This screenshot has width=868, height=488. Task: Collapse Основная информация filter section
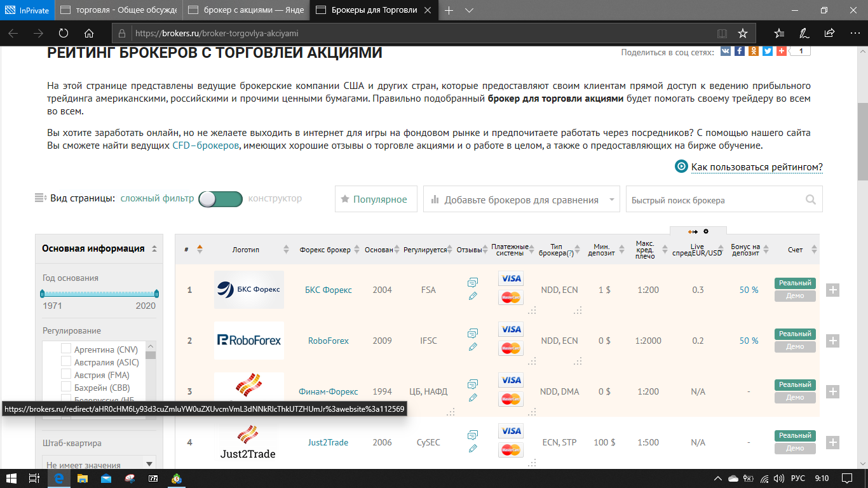(154, 248)
